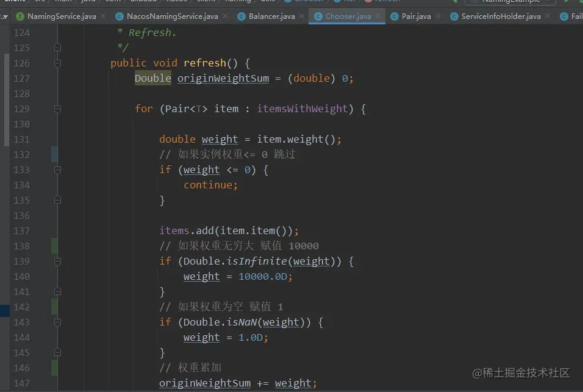Click the highlighted Double type at line 127

coord(153,78)
